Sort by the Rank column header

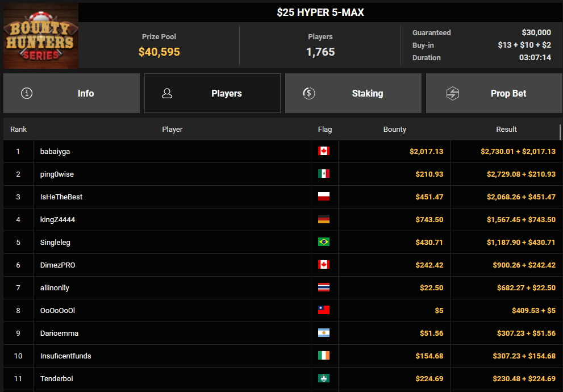(x=18, y=129)
